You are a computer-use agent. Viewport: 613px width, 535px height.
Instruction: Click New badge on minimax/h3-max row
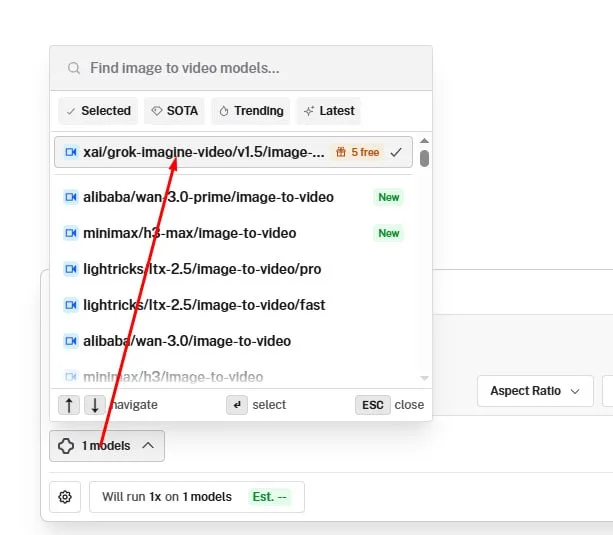coord(389,233)
